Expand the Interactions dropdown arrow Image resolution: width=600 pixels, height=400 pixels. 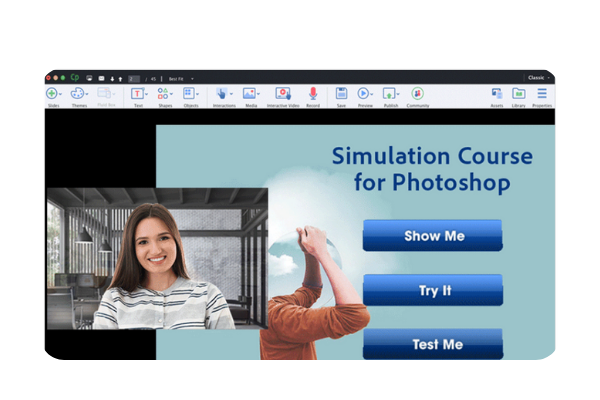coord(231,94)
